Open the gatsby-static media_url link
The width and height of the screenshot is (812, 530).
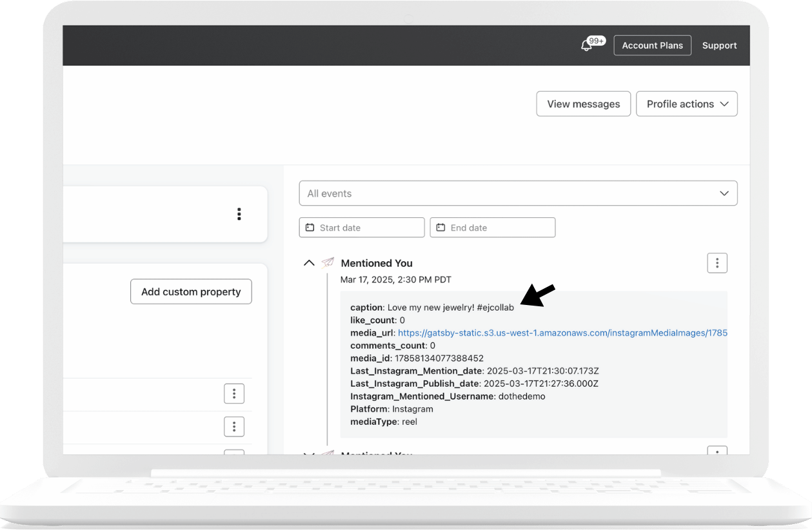562,333
